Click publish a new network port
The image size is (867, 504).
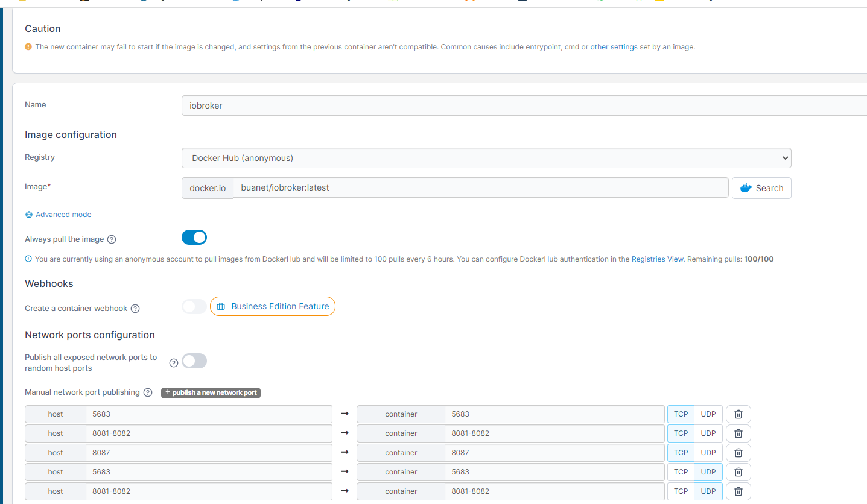(x=211, y=392)
